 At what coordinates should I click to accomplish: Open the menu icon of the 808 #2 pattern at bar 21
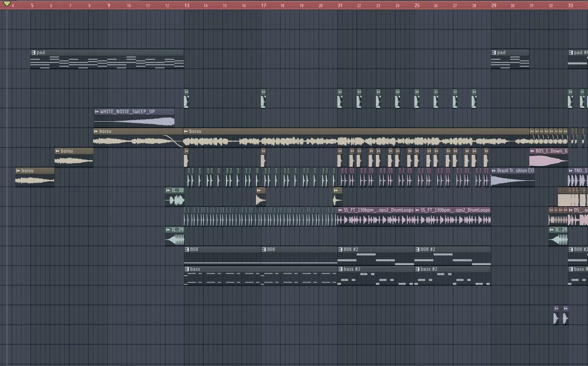[340, 249]
